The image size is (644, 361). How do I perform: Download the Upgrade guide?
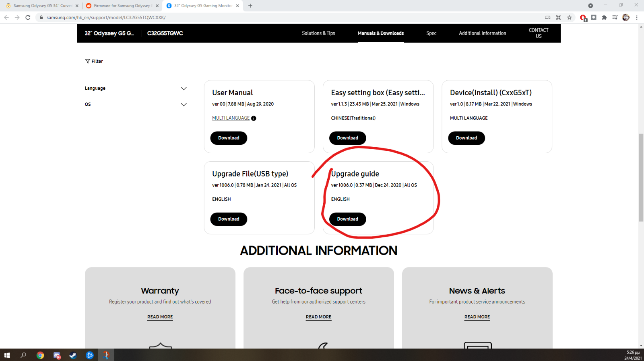(348, 219)
